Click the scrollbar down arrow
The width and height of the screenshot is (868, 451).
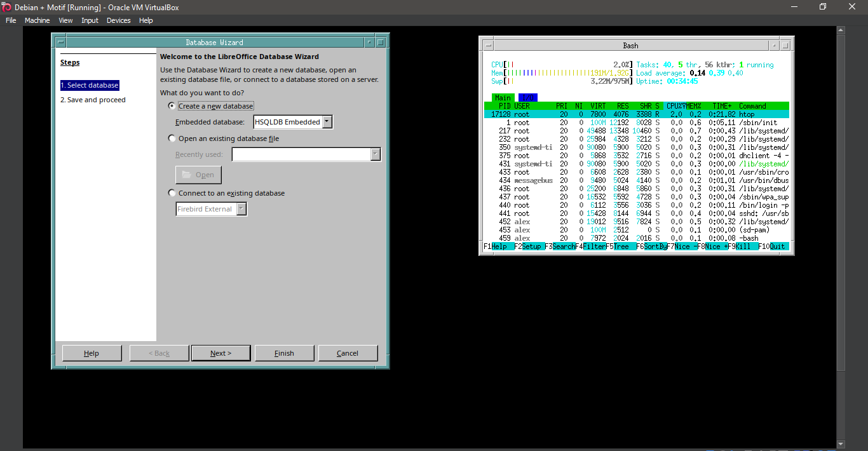tap(841, 443)
